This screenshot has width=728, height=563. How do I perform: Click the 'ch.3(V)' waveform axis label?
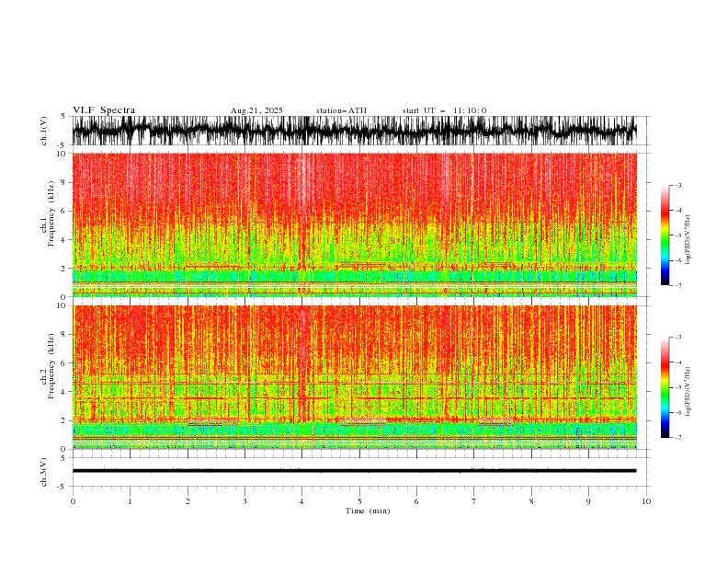(x=44, y=472)
